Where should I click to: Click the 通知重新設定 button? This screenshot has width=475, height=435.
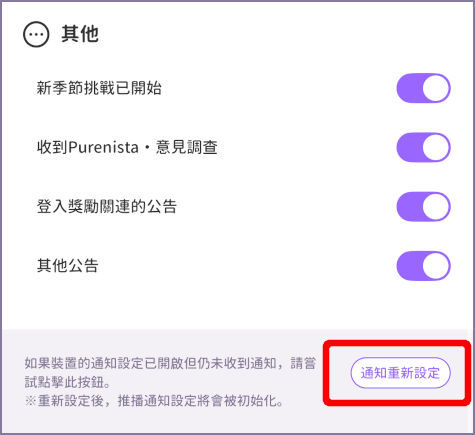[400, 373]
